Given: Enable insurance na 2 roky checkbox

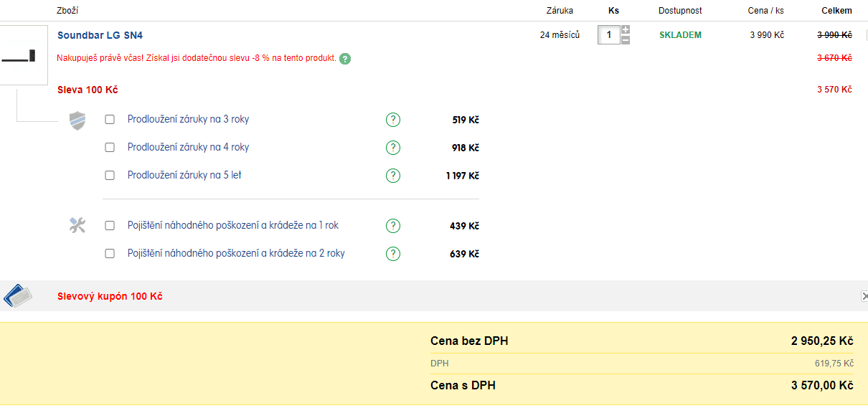Looking at the screenshot, I should [110, 254].
